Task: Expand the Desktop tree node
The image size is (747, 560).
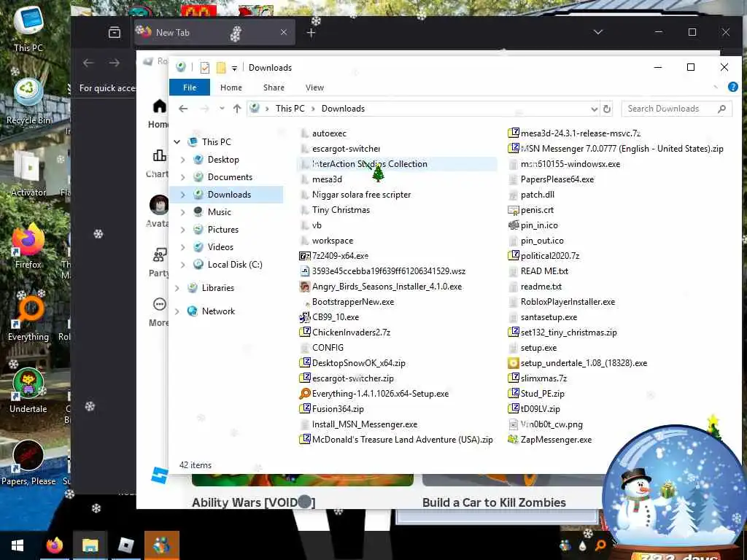Action: 183,160
